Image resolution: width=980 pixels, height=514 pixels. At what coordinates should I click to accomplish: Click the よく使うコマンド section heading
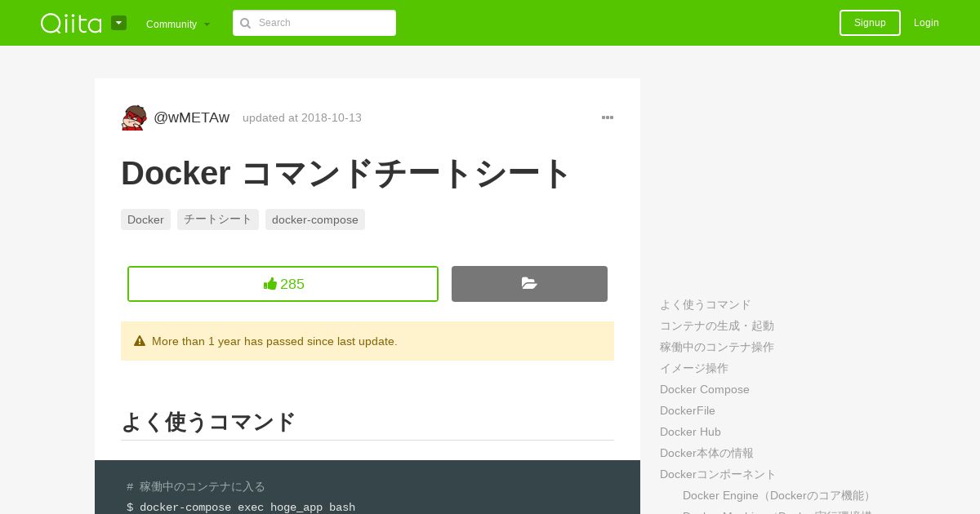coord(208,422)
